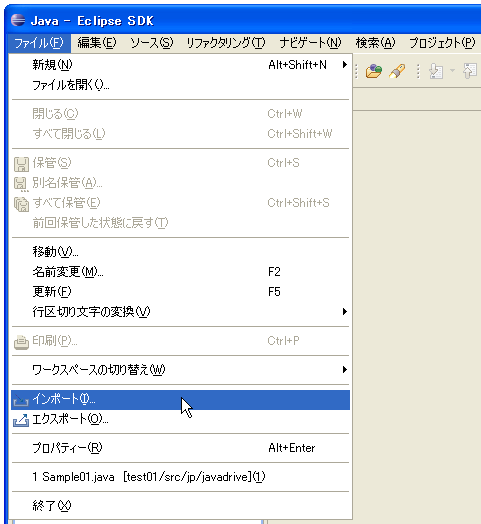This screenshot has width=481, height=524.
Task: Select 新規(N) menu entry
Action: [x=181, y=64]
